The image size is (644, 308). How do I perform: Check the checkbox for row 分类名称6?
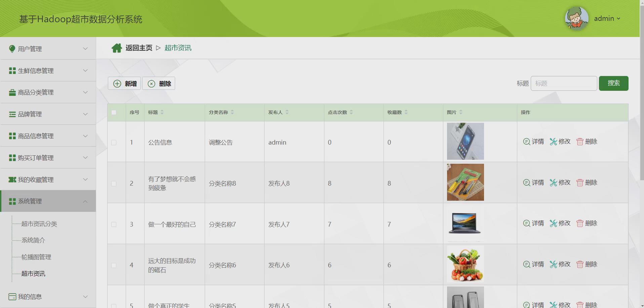114,265
